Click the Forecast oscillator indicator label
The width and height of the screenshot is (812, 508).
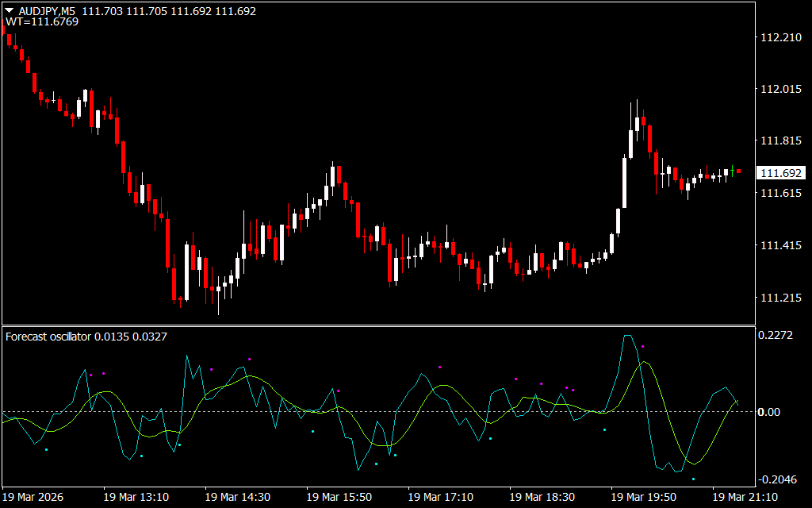coord(48,337)
